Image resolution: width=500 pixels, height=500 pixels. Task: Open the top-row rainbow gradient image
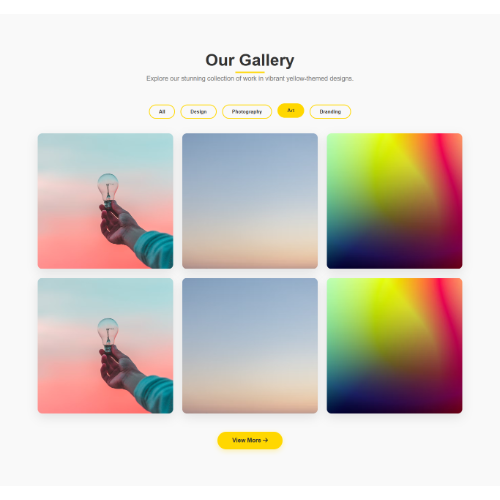point(395,201)
